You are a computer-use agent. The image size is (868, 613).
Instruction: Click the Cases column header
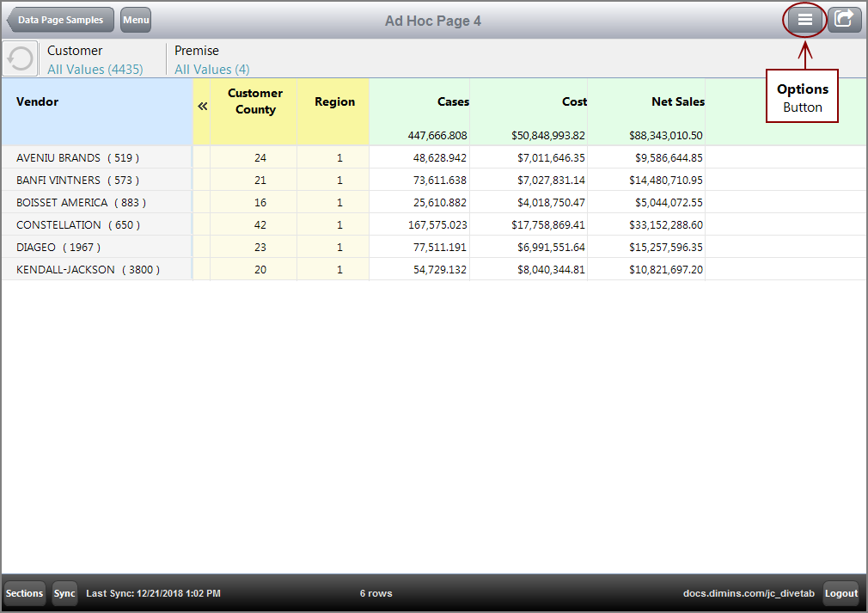coord(453,101)
